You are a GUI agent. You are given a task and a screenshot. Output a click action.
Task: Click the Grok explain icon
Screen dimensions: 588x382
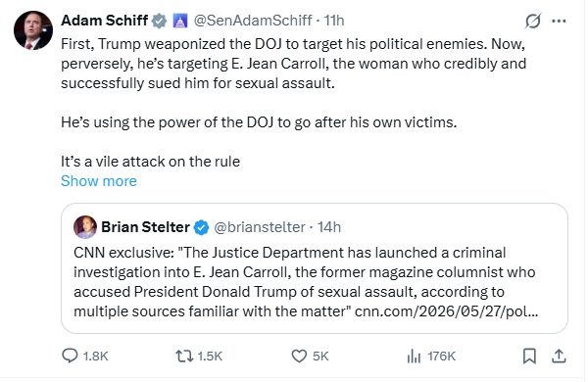click(x=533, y=21)
